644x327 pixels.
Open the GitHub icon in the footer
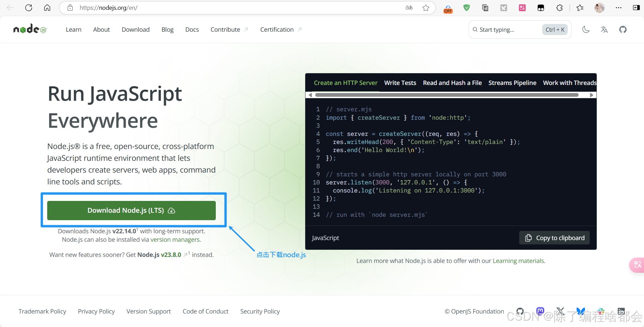click(x=520, y=311)
